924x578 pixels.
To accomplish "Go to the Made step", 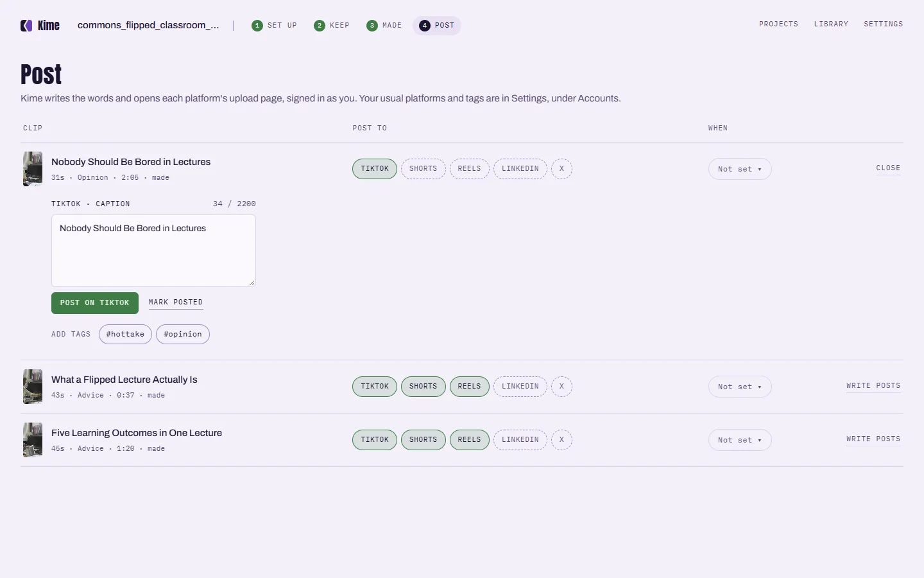I will [384, 26].
